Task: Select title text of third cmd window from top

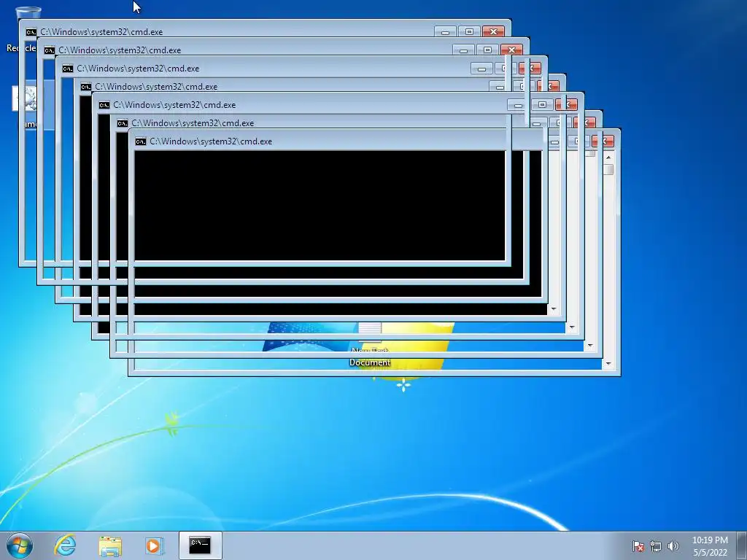Action: pyautogui.click(x=138, y=69)
